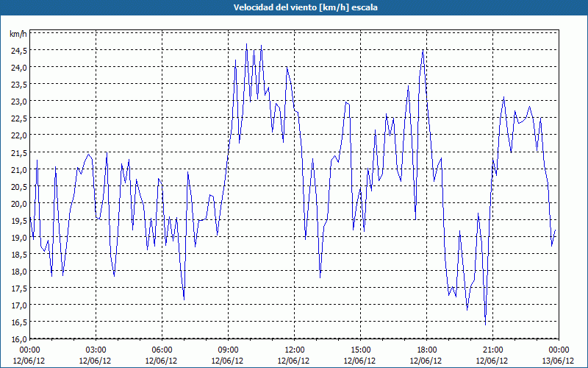This screenshot has height=368, width=588.
Task: Click the '12:00' x-axis time label
Action: click(x=294, y=350)
